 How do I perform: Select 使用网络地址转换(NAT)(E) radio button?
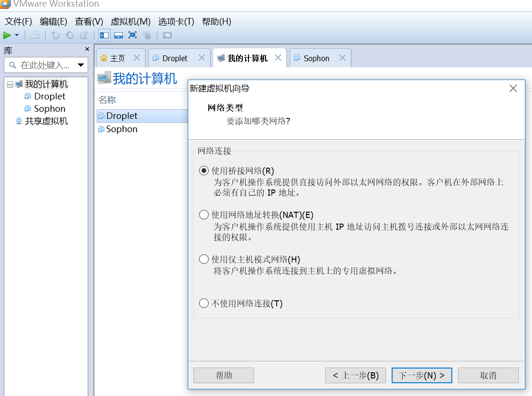click(x=203, y=215)
